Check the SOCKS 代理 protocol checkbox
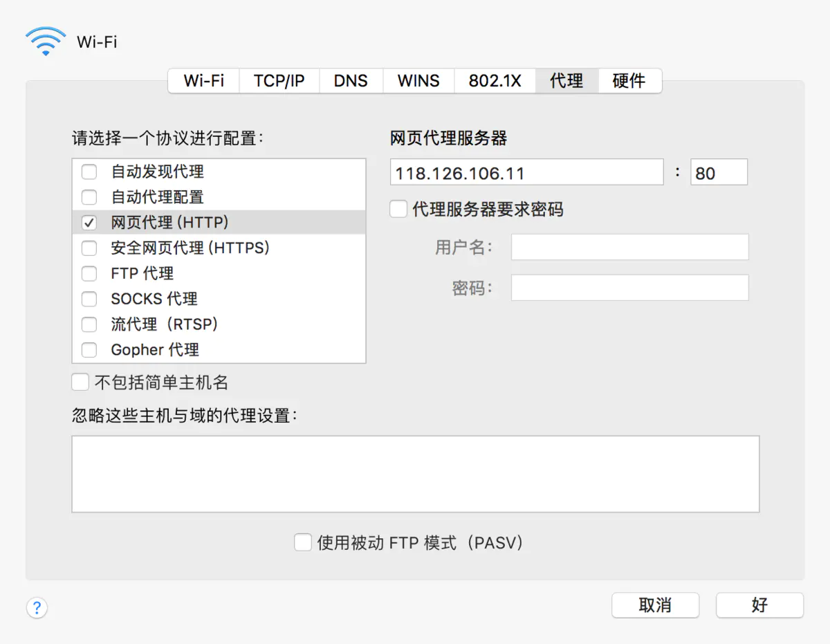This screenshot has height=644, width=830. pyautogui.click(x=89, y=299)
